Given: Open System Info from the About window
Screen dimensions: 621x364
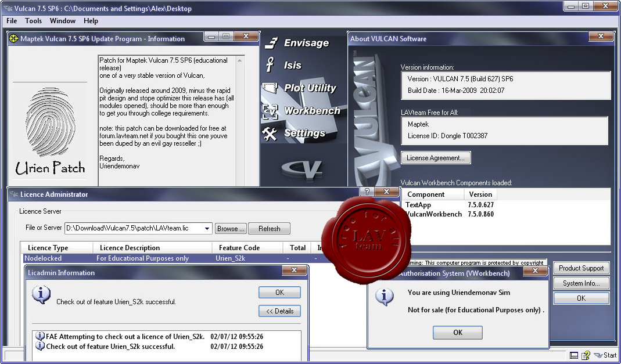Looking at the screenshot, I should pos(581,283).
